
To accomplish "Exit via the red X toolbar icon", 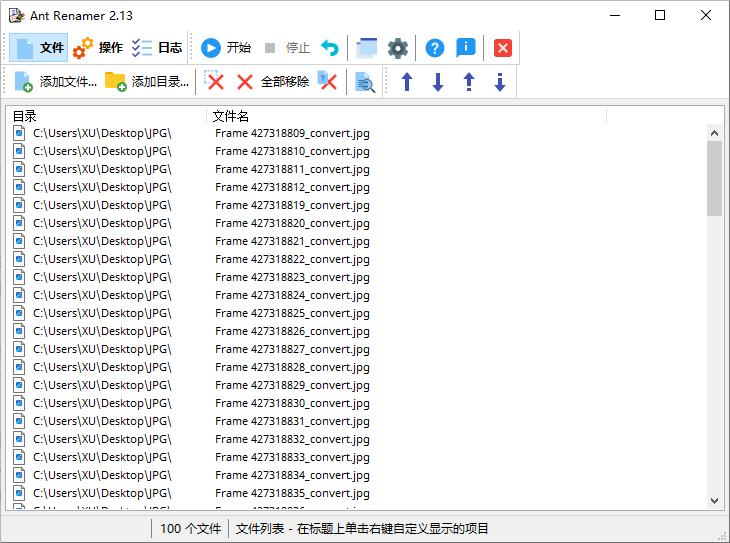I will point(503,48).
